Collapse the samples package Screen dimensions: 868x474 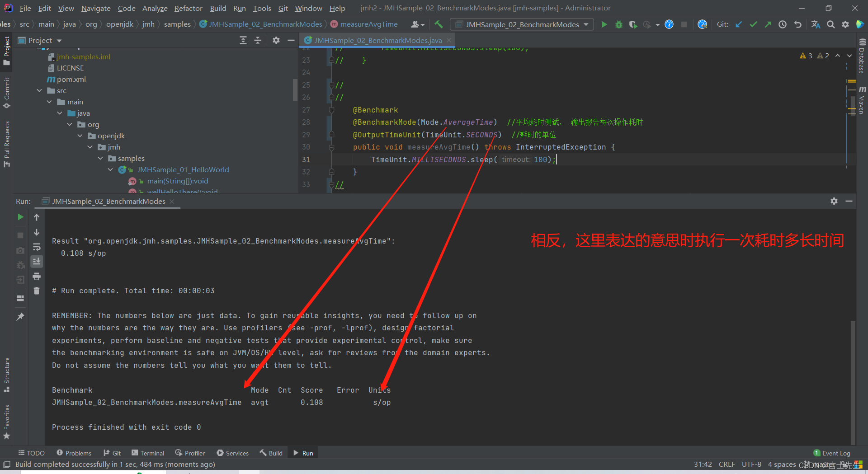(100, 158)
